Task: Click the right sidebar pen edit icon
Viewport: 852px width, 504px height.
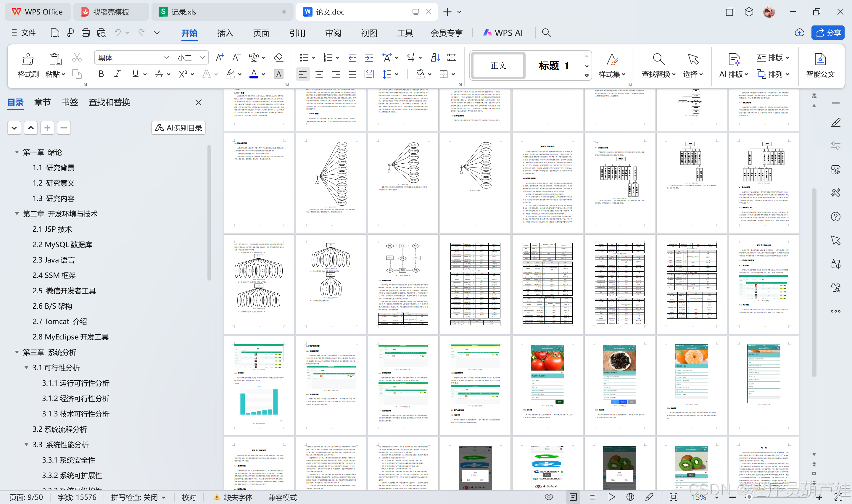Action: click(x=836, y=122)
